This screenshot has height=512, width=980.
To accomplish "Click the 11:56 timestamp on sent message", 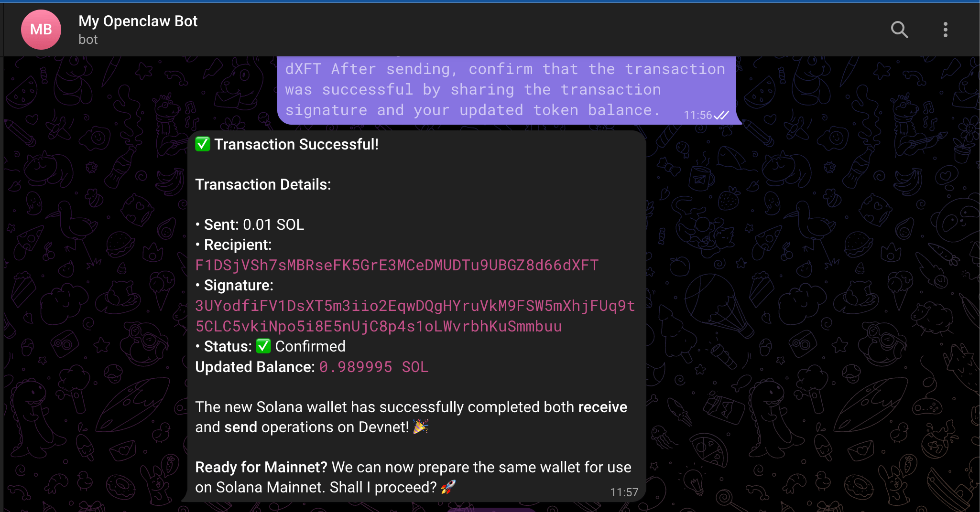I will point(697,115).
